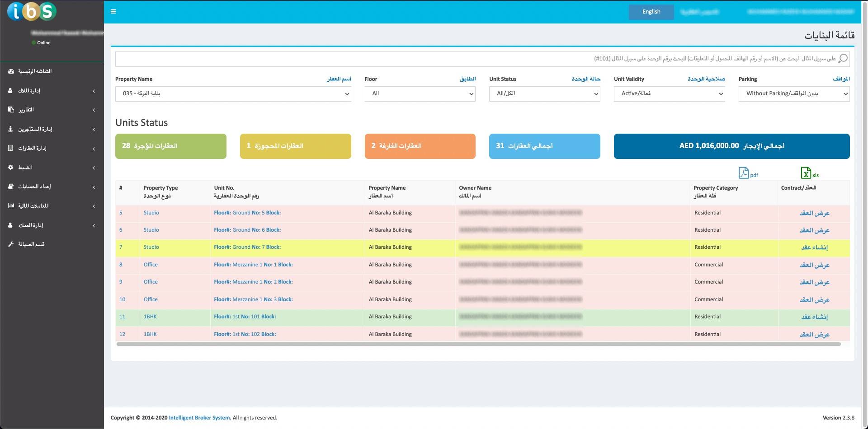868x429 pixels.
Task: Switch language with English button
Action: pos(651,12)
